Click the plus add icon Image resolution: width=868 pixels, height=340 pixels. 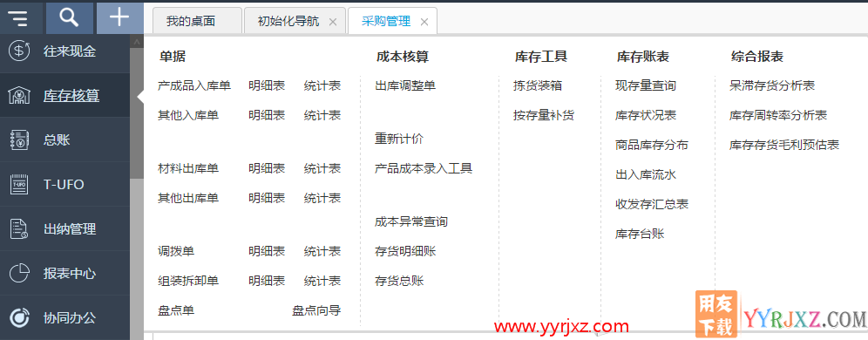[x=119, y=17]
